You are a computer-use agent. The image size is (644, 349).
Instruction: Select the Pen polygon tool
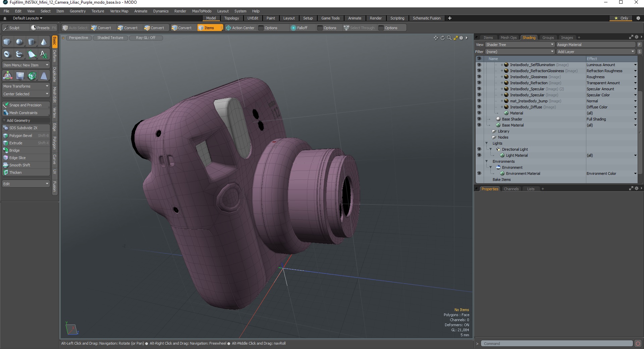click(32, 54)
